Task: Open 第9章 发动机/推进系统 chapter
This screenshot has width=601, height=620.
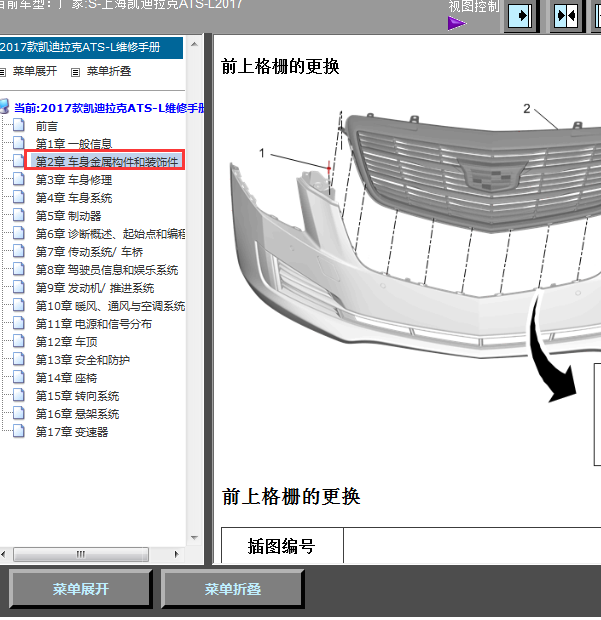Action: [95, 288]
